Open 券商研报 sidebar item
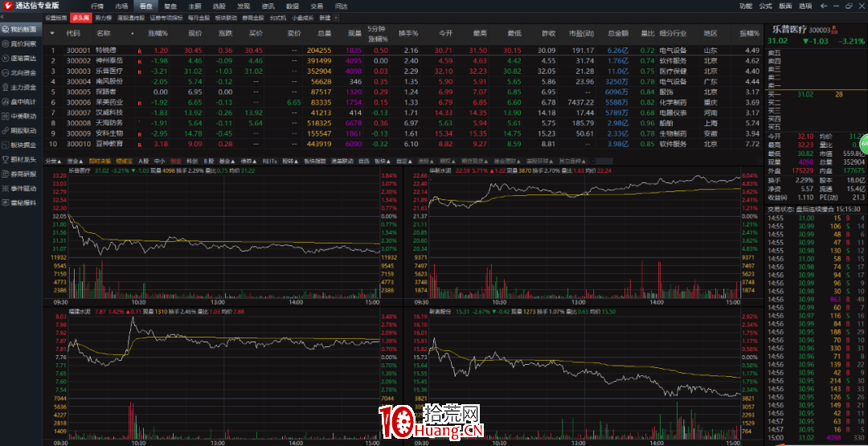Viewport: 868px width, 446px height. tap(21, 174)
